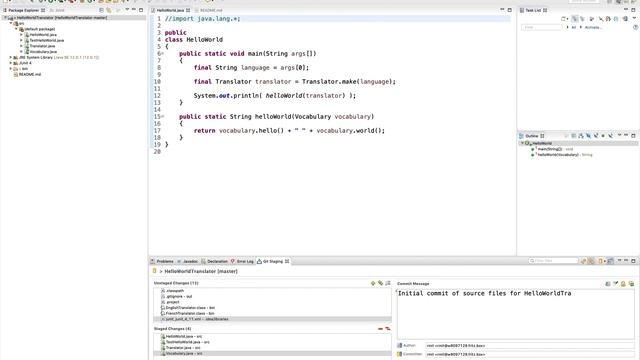
Task: Open the HelloWorld.java editor tab
Action: click(170, 10)
